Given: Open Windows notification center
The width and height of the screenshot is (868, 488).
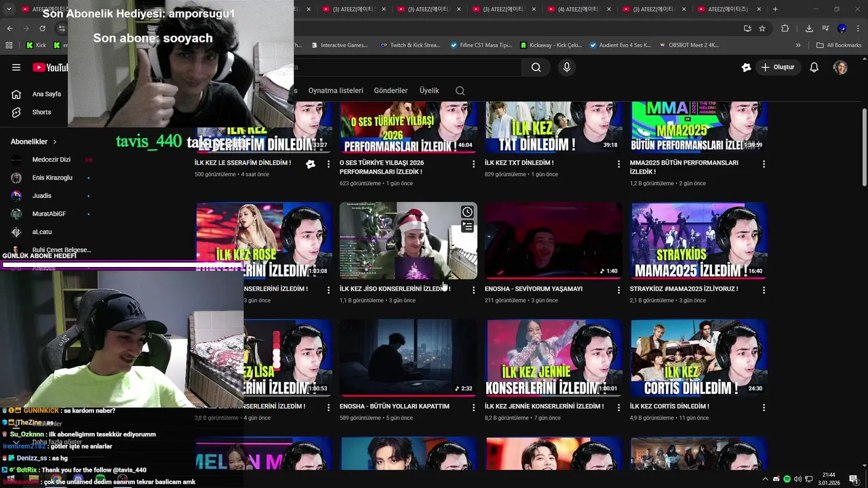Looking at the screenshot, I should (854, 479).
